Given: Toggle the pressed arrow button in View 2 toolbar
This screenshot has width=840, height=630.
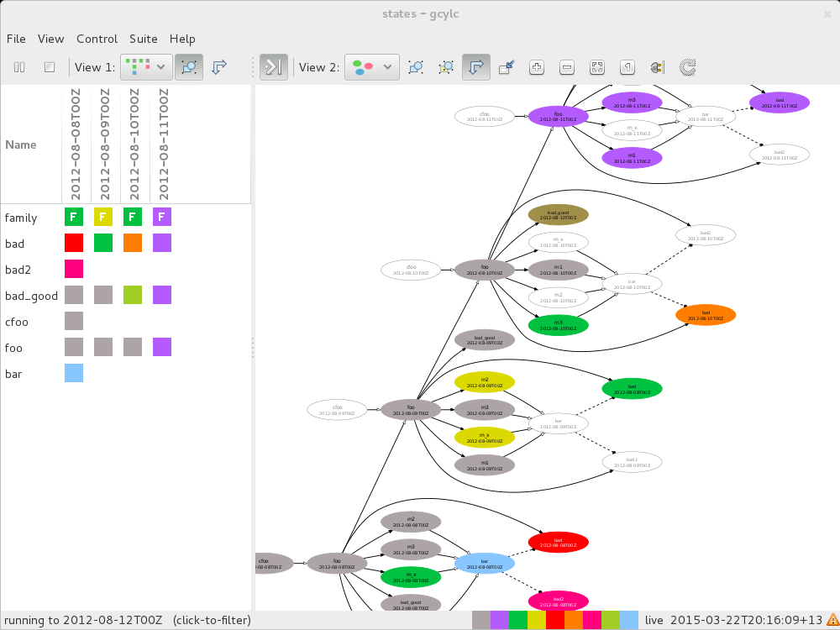Looking at the screenshot, I should click(476, 67).
